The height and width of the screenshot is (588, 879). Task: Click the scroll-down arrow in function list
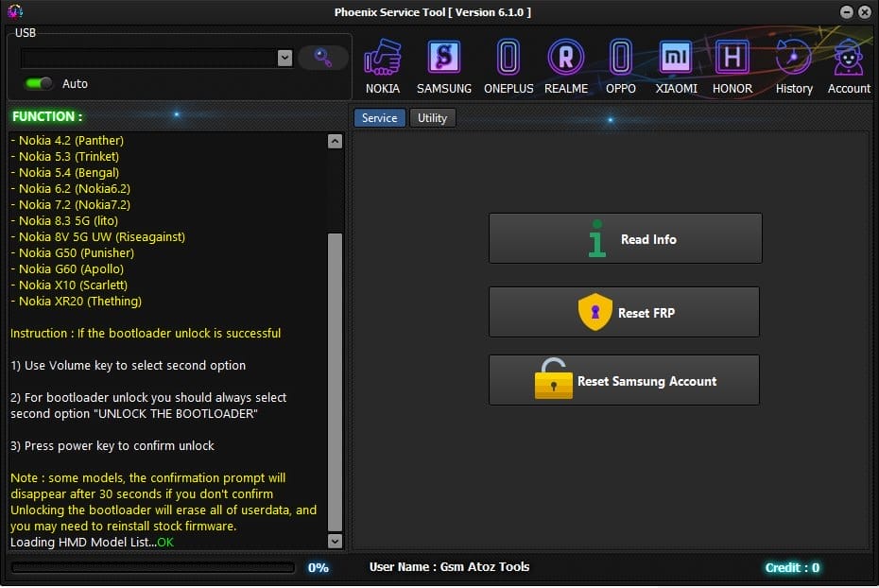[335, 541]
